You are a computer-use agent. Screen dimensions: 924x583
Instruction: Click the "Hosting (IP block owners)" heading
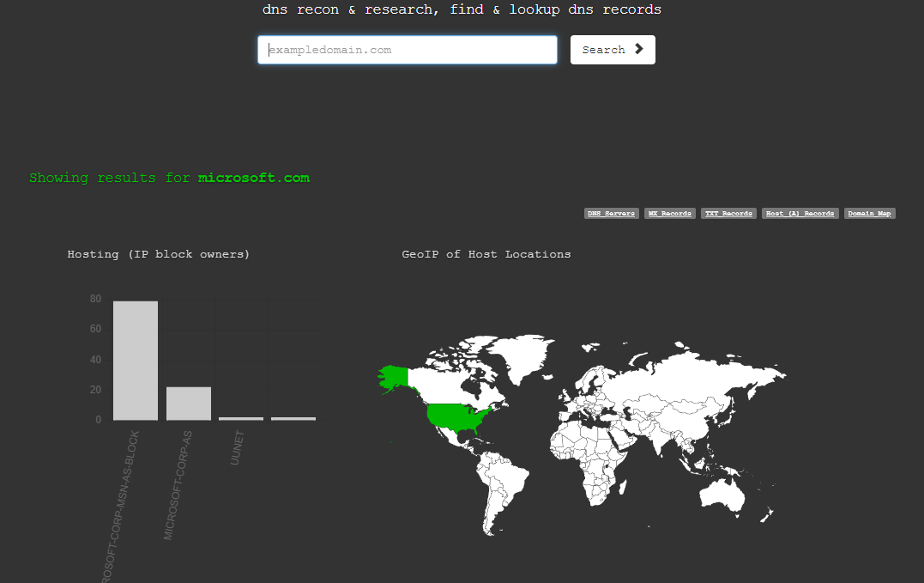pyautogui.click(x=159, y=254)
